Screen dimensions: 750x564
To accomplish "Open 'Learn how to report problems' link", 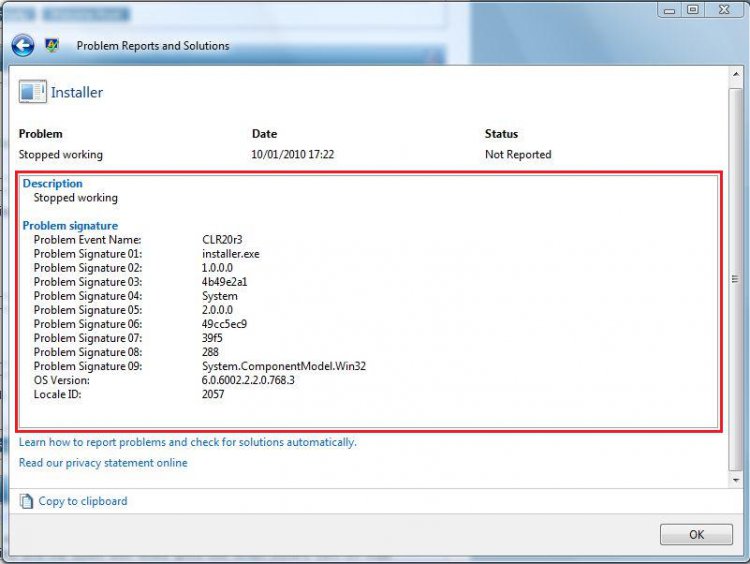I will (187, 442).
